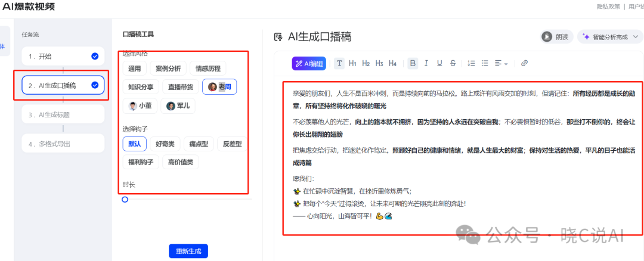Select the 知识分享 style chip
The image size is (644, 261).
pyautogui.click(x=141, y=87)
